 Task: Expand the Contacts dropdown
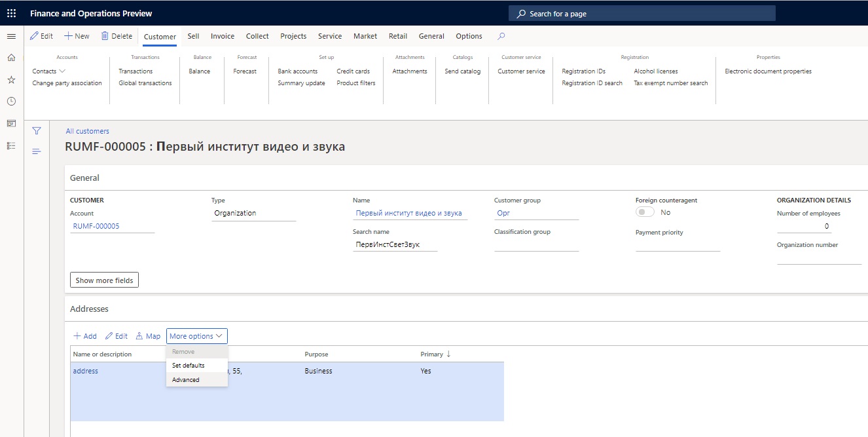click(x=48, y=70)
